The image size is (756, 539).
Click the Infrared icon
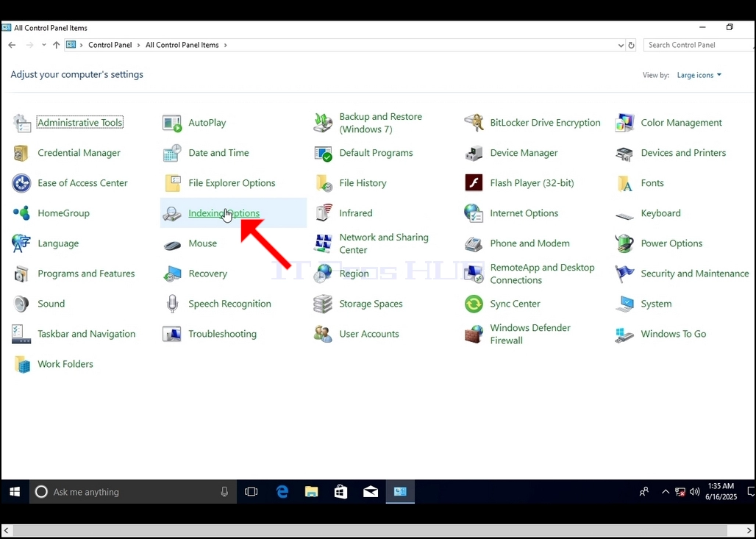click(x=324, y=213)
